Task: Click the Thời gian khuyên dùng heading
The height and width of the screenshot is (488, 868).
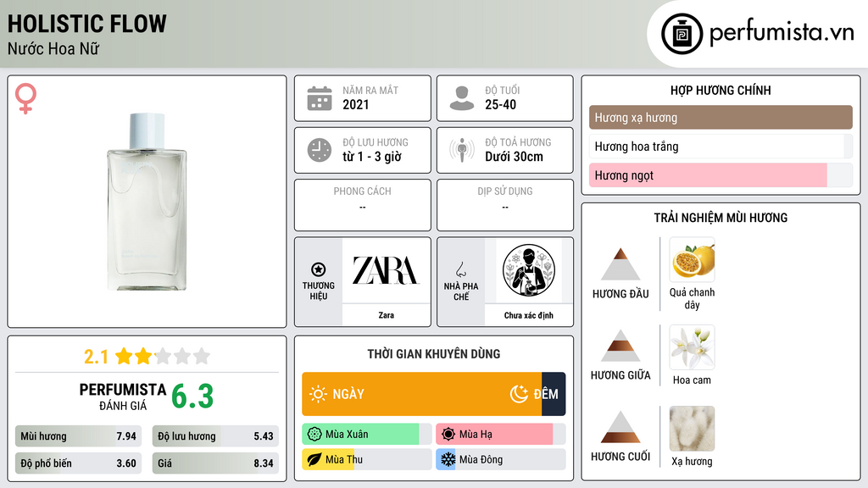Action: coord(434,354)
